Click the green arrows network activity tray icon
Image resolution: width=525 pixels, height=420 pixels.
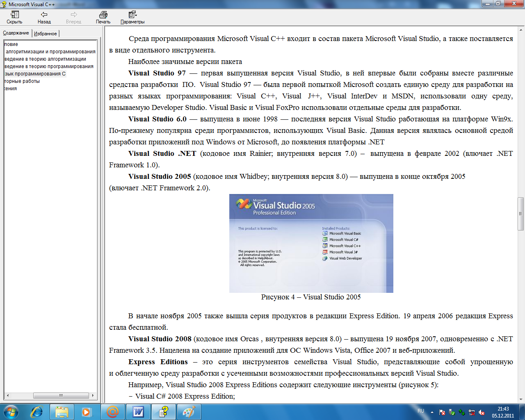(x=462, y=412)
